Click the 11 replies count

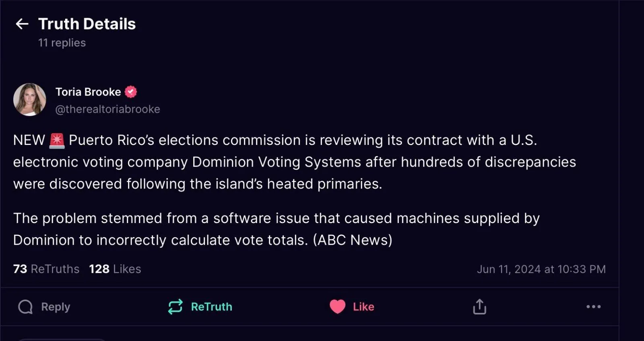coord(62,43)
